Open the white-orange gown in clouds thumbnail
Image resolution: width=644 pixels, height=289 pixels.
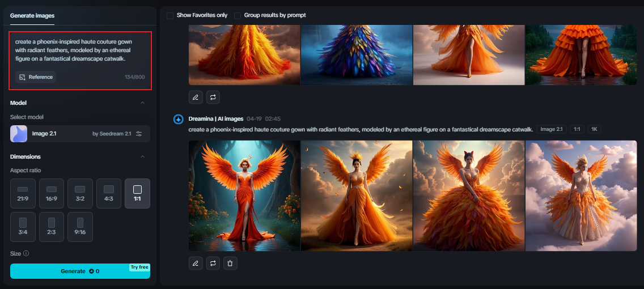click(581, 196)
